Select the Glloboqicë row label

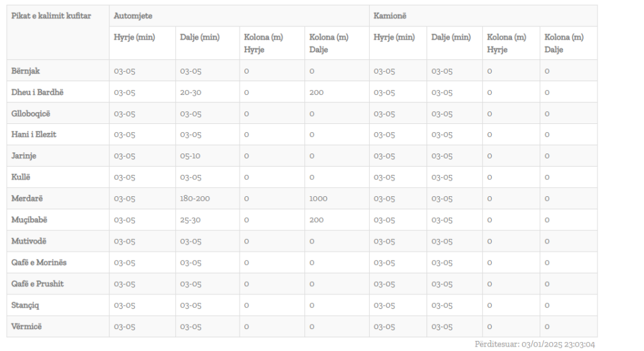click(x=31, y=113)
